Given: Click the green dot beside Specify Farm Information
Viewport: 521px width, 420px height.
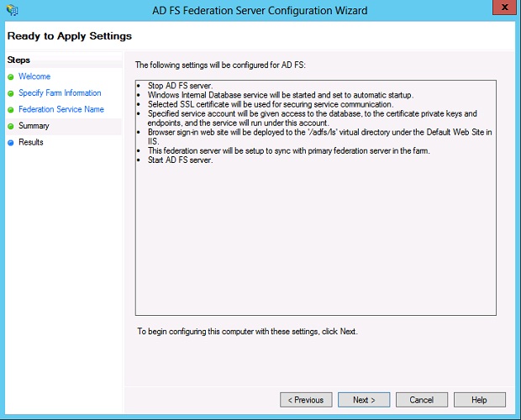Looking at the screenshot, I should 11,93.
